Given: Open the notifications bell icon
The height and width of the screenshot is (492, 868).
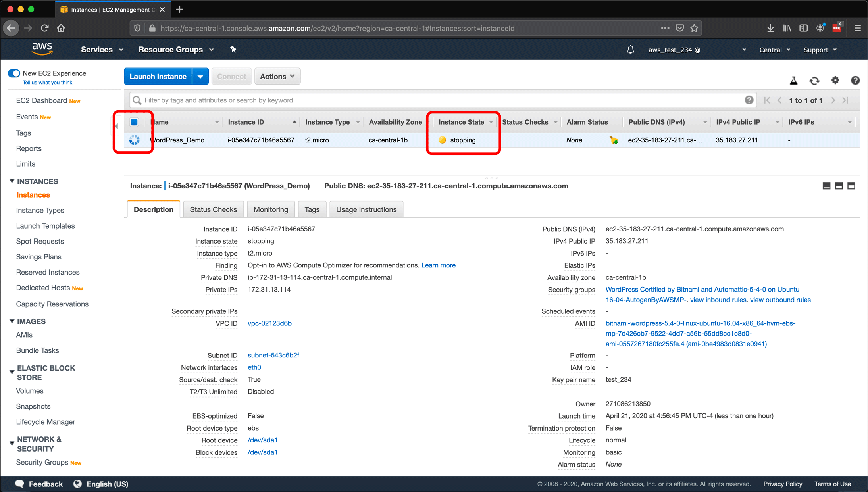Looking at the screenshot, I should tap(630, 50).
